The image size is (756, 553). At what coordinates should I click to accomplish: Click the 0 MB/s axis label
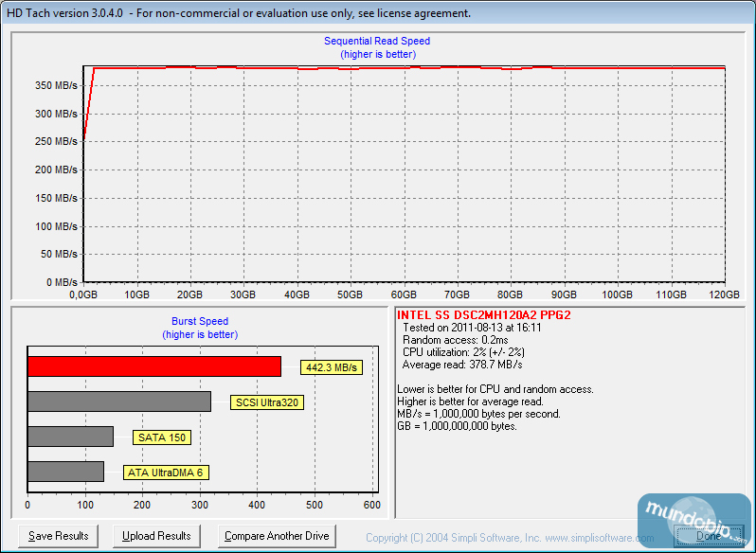[62, 282]
